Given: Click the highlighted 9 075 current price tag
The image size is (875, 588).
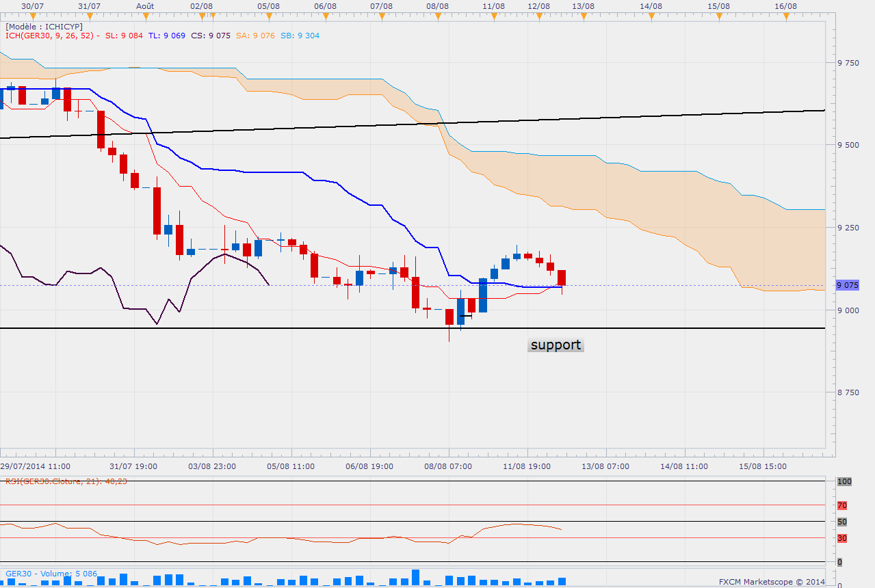Looking at the screenshot, I should pyautogui.click(x=850, y=285).
